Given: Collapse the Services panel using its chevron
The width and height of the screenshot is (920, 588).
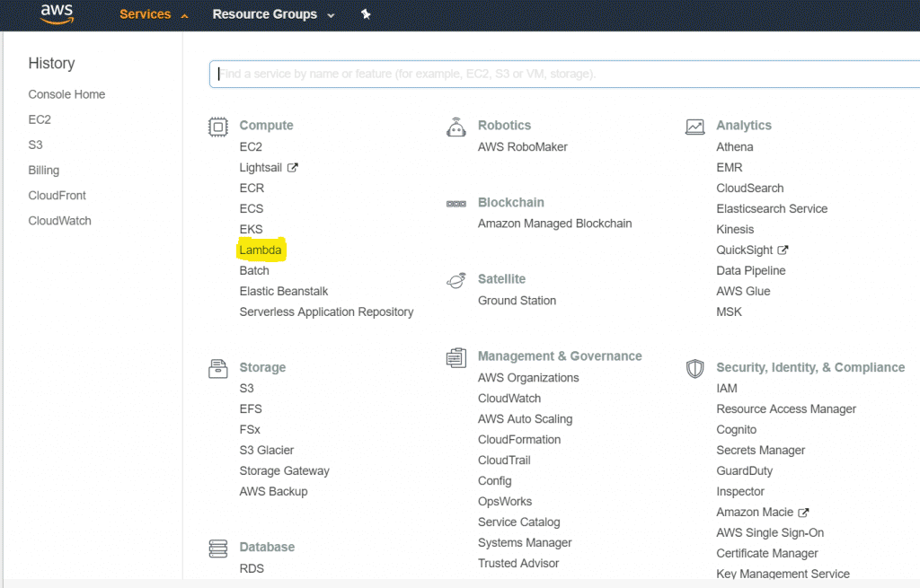Looking at the screenshot, I should (184, 15).
